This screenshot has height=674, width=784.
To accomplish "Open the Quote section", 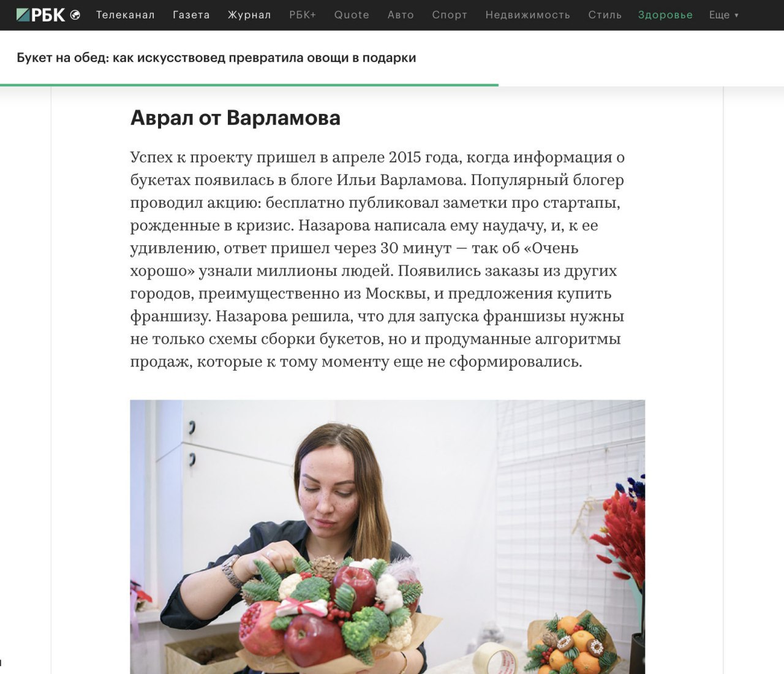I will pyautogui.click(x=352, y=15).
